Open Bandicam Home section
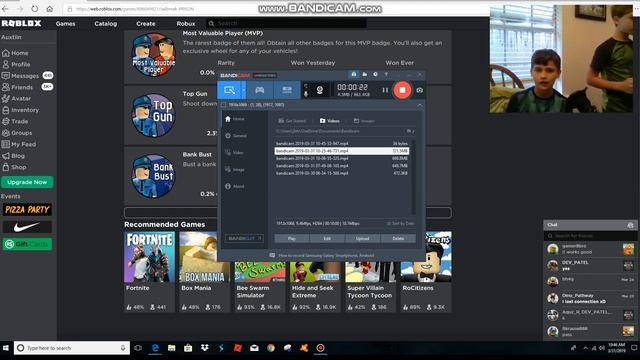This screenshot has width=640, height=360. (x=235, y=119)
